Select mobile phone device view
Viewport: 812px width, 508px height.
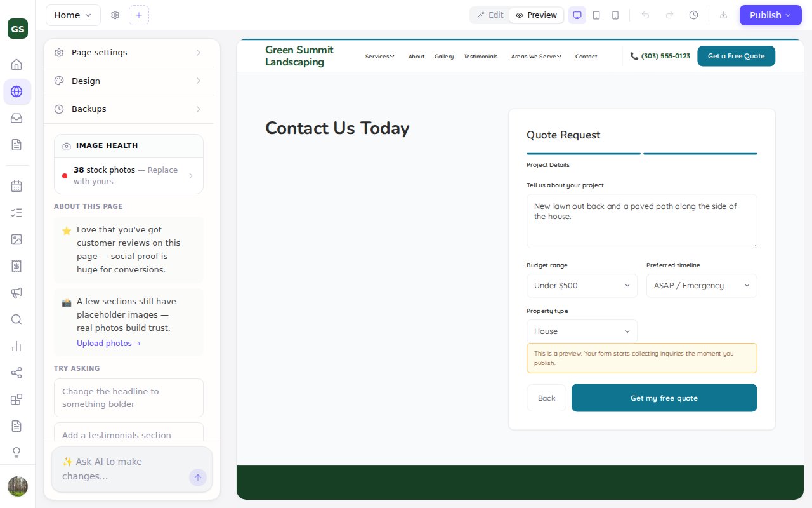[x=615, y=15]
